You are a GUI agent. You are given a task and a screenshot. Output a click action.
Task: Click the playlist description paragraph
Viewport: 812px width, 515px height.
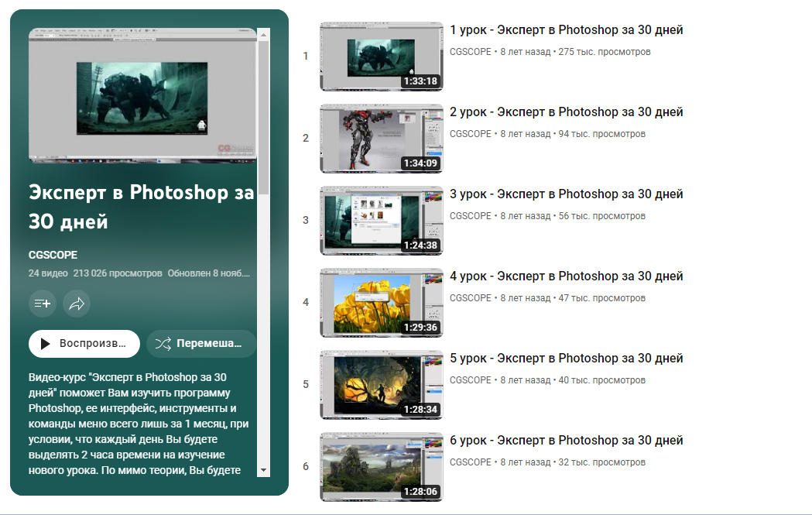[139, 424]
